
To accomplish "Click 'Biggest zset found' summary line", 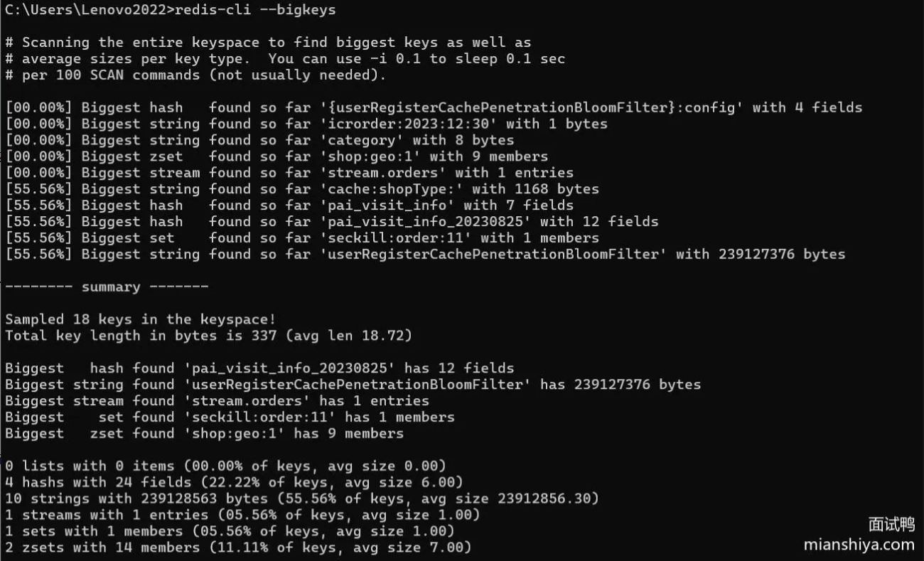I will coord(204,433).
